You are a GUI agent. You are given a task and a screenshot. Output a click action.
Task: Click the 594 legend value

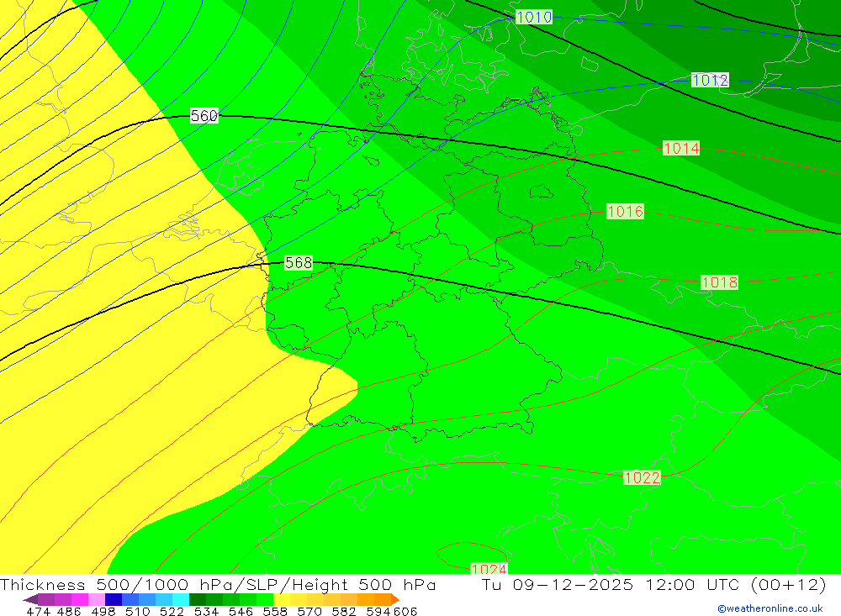click(378, 611)
